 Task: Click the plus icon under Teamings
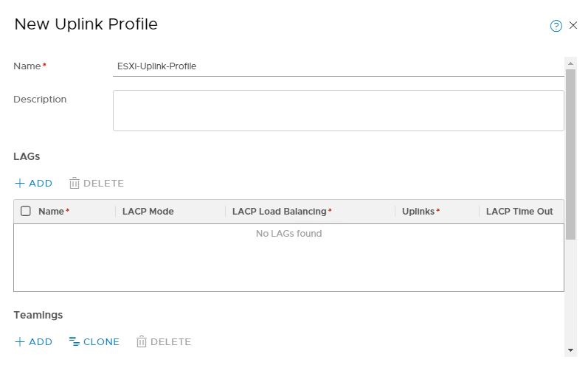coord(20,342)
